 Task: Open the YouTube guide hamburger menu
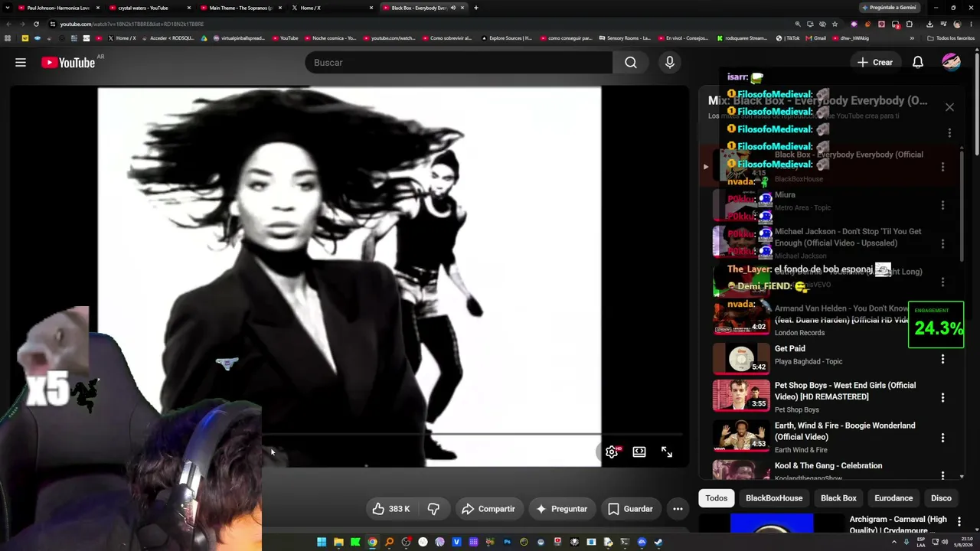pyautogui.click(x=21, y=63)
